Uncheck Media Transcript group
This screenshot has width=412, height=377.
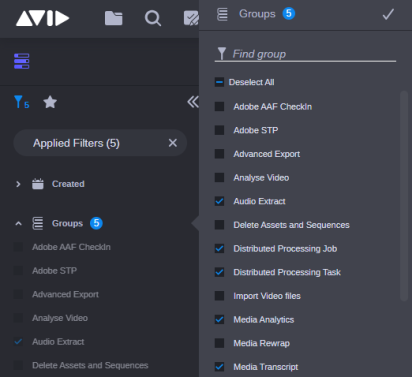tap(219, 367)
